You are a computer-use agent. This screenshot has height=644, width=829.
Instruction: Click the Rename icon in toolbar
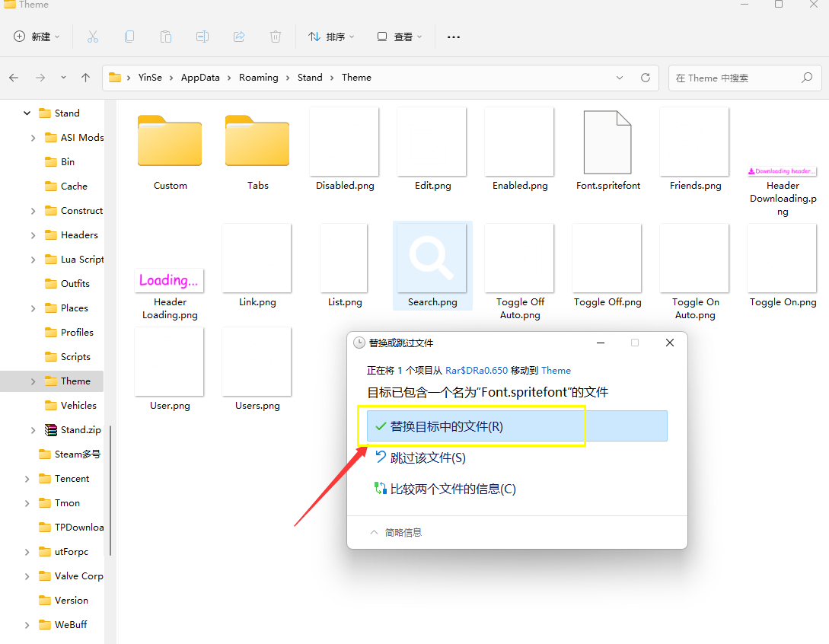tap(202, 37)
